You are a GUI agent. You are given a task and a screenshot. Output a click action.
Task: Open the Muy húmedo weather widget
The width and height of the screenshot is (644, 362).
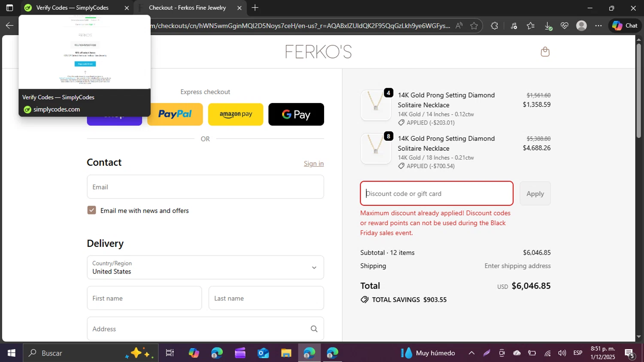428,353
